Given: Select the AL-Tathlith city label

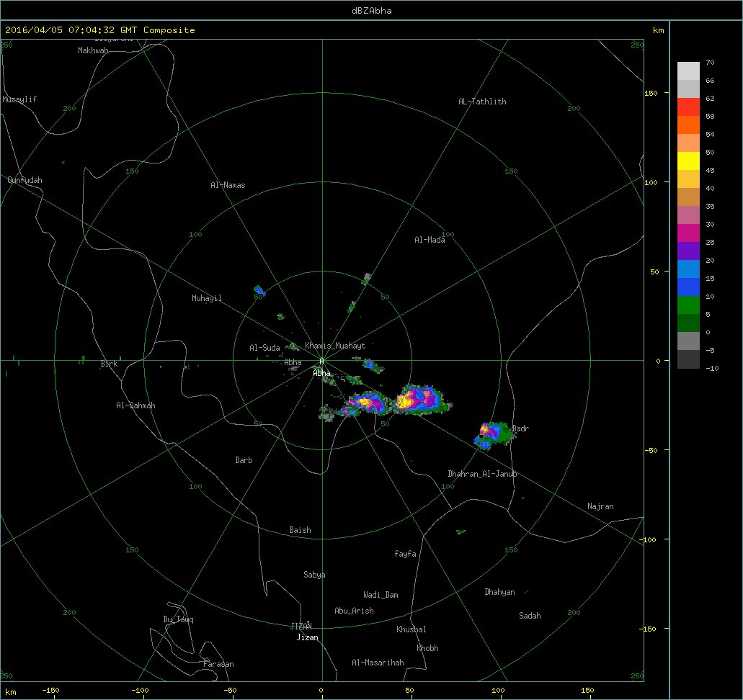Looking at the screenshot, I should [482, 102].
